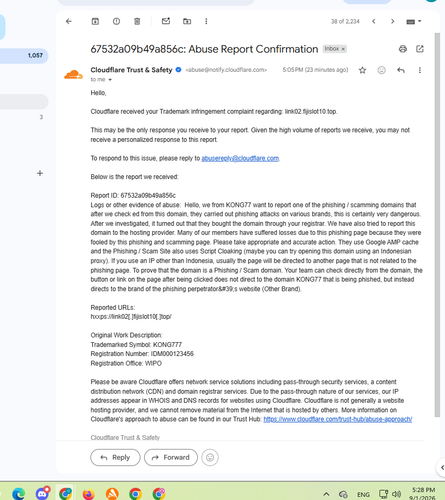This screenshot has height=500, width=445.
Task: Report email as spam
Action: (116, 21)
